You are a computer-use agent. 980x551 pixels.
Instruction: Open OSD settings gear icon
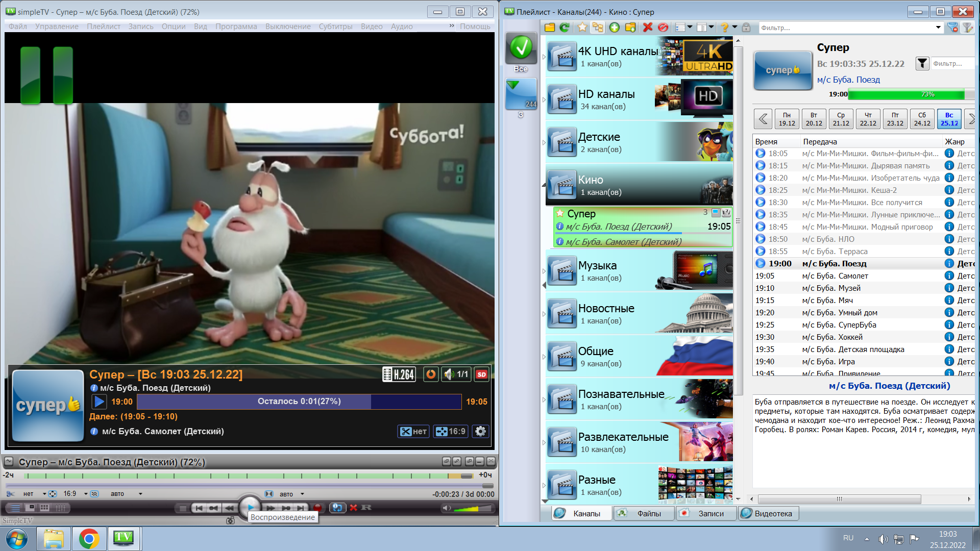coord(480,432)
